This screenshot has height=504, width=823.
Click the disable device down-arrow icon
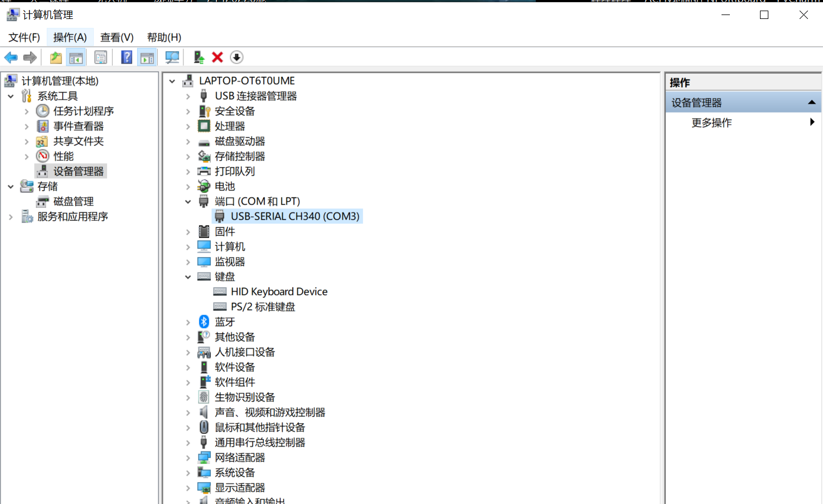236,57
